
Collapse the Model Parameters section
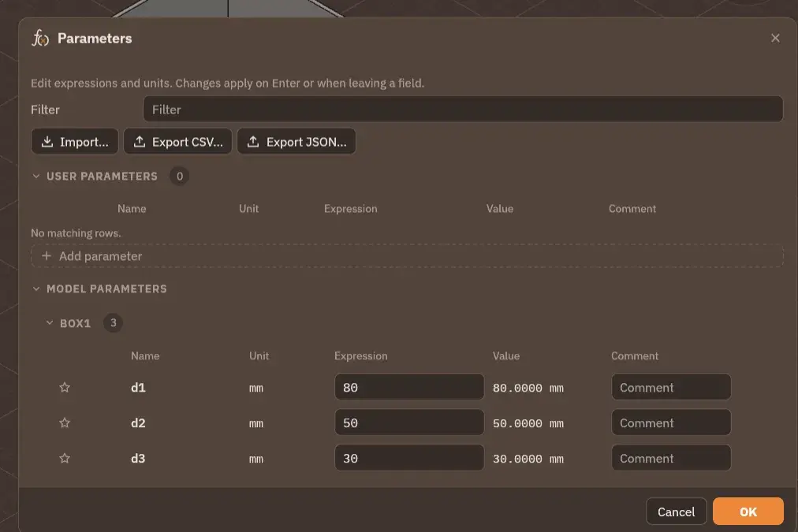pyautogui.click(x=36, y=289)
